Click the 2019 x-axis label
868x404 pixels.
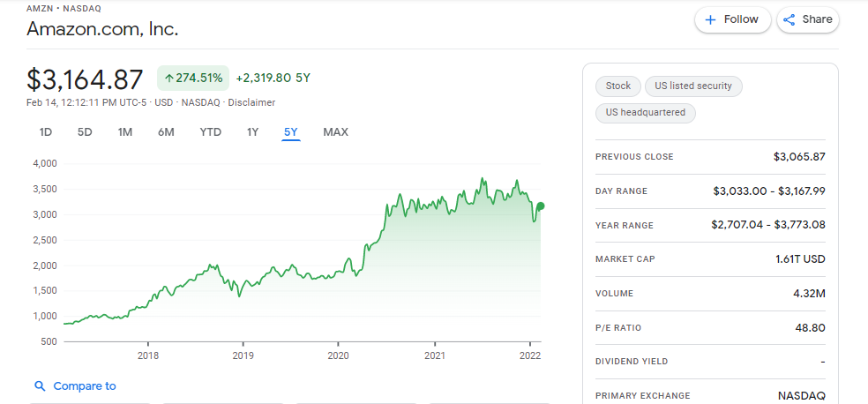pyautogui.click(x=243, y=355)
